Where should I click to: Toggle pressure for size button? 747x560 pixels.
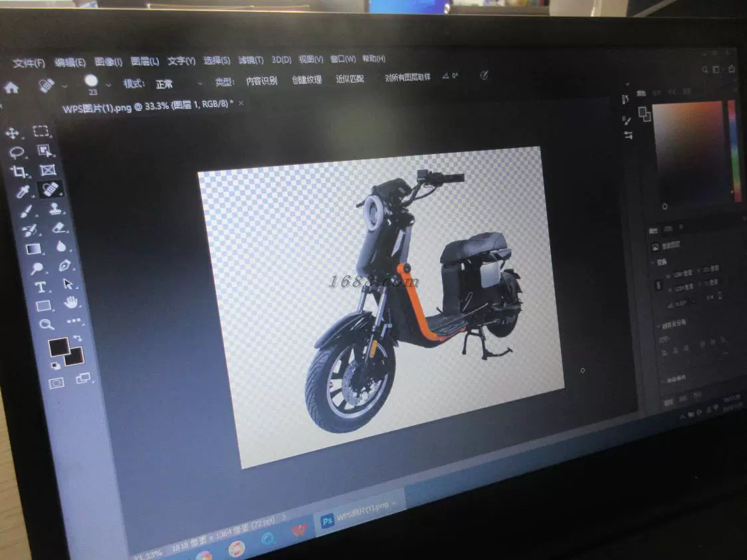point(484,75)
